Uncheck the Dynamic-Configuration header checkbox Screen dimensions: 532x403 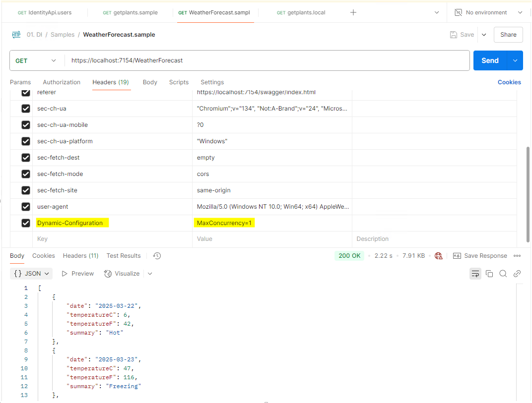26,223
